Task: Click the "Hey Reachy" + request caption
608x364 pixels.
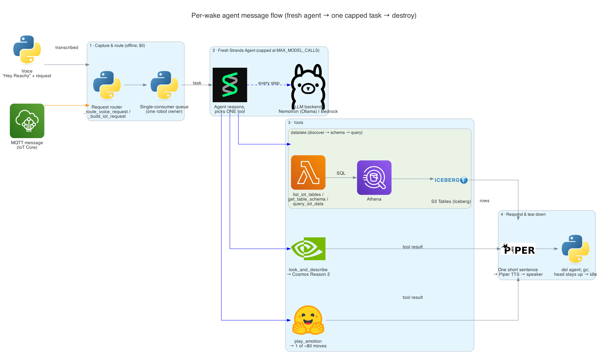Action: click(27, 76)
